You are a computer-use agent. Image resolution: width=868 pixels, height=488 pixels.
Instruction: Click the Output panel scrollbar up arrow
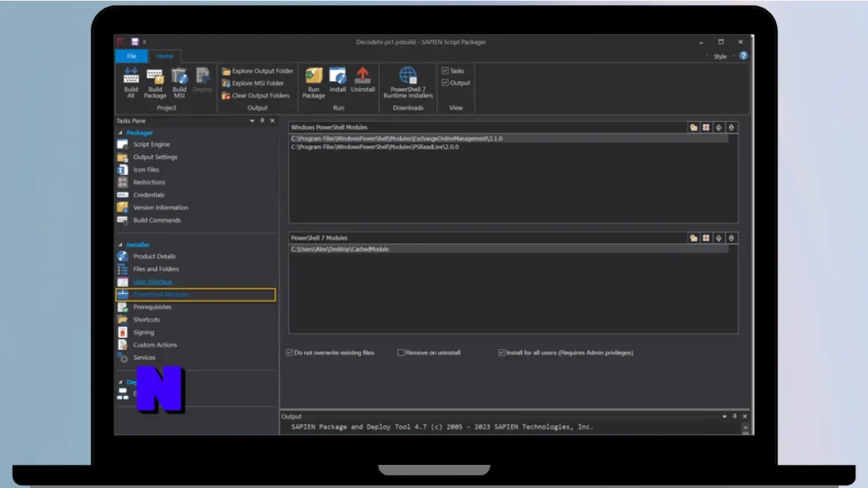pos(746,428)
